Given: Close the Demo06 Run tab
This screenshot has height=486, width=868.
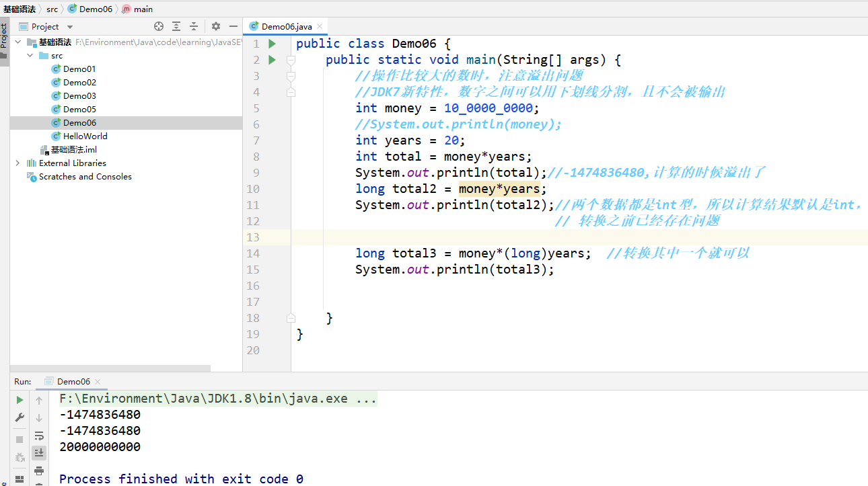Looking at the screenshot, I should point(97,382).
